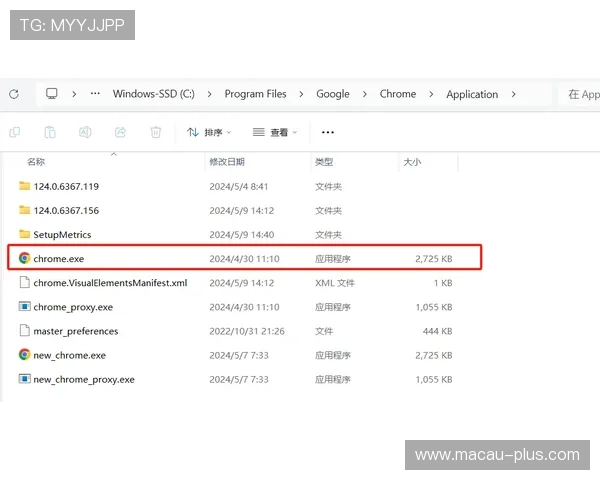Viewport: 600px width, 480px height.
Task: Navigate to Windows-SSD (C:) in breadcrumb
Action: [153, 94]
